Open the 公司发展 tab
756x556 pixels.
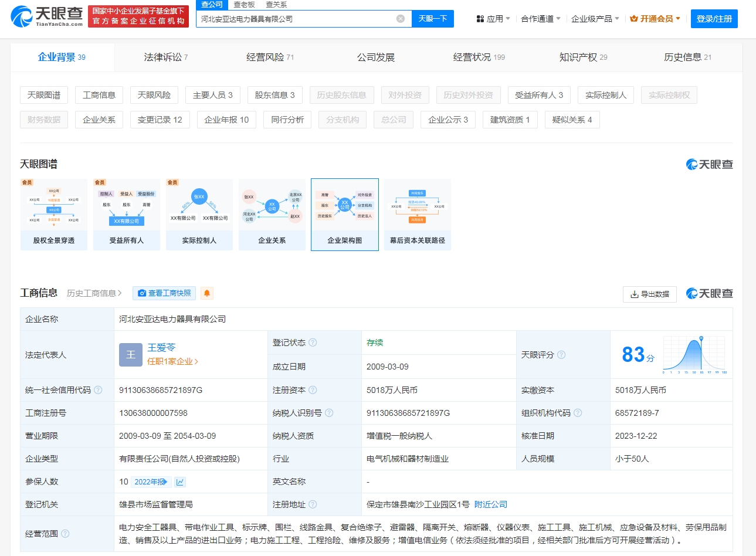point(376,57)
